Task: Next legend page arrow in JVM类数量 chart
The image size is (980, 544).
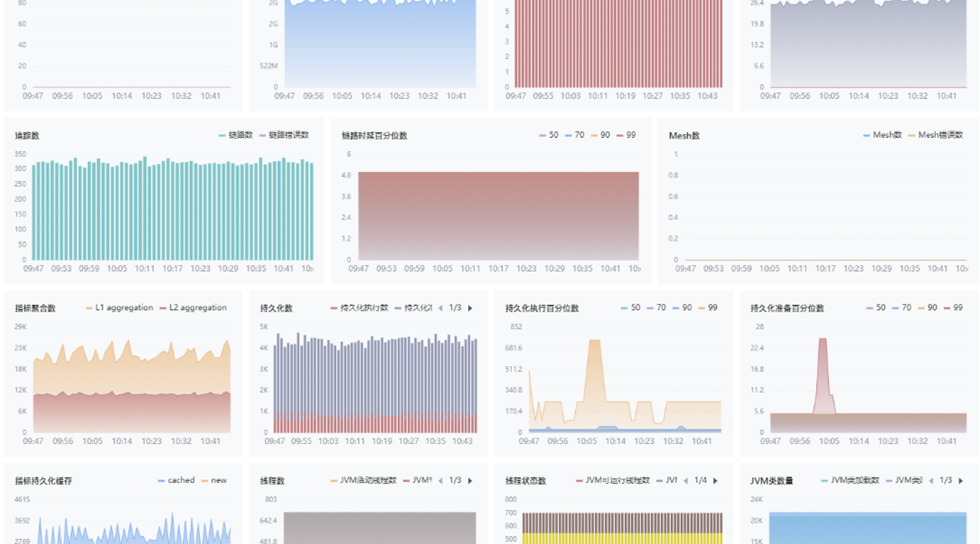Action: click(960, 481)
